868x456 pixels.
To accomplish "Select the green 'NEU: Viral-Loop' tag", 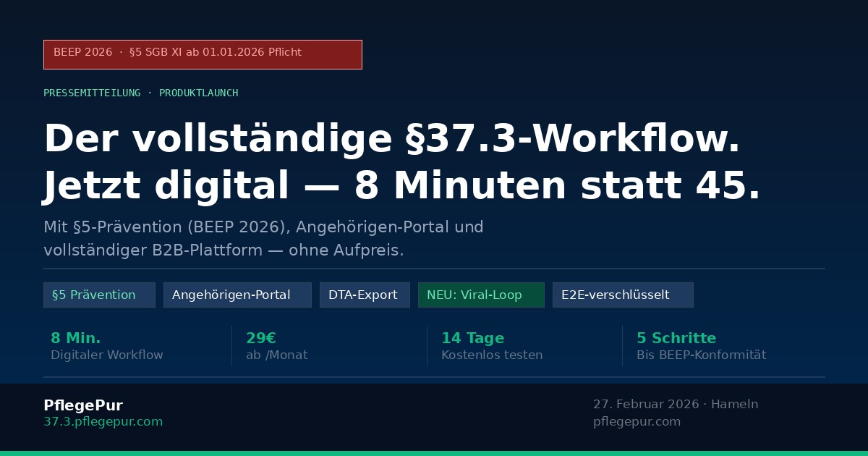I will [x=481, y=295].
